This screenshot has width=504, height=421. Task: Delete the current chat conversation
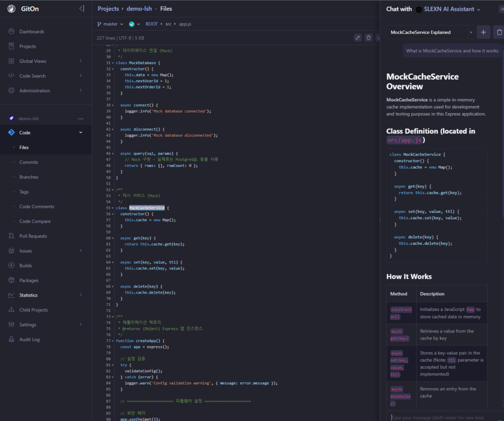click(x=498, y=32)
